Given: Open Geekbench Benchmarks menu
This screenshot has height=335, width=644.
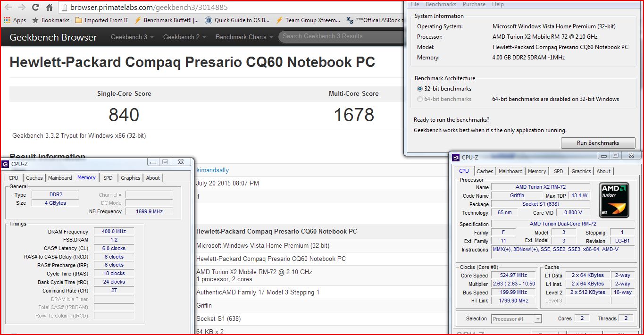Looking at the screenshot, I should [x=441, y=4].
